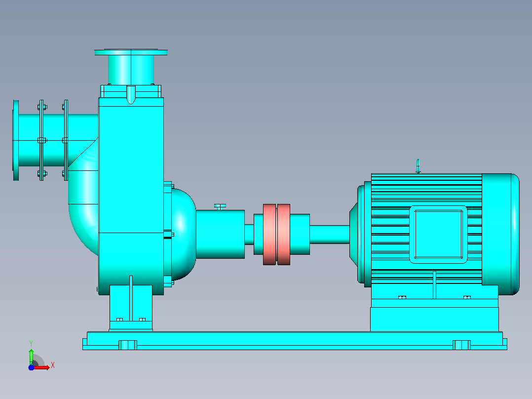Click the right lifting lug on base plate

461,345
